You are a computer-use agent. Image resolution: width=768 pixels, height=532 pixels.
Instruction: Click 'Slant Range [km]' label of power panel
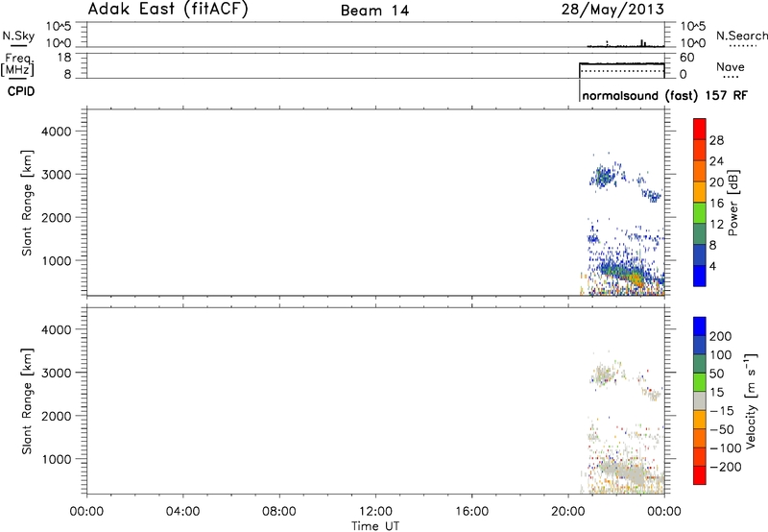(27, 203)
